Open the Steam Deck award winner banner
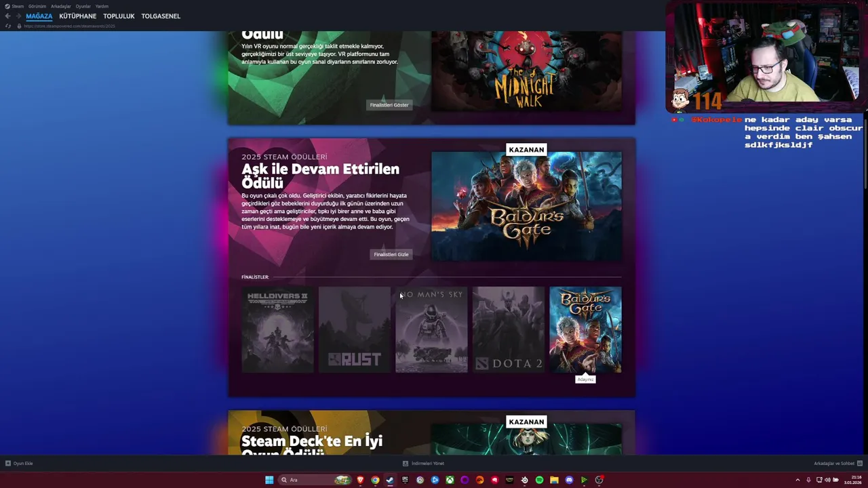 point(526,439)
